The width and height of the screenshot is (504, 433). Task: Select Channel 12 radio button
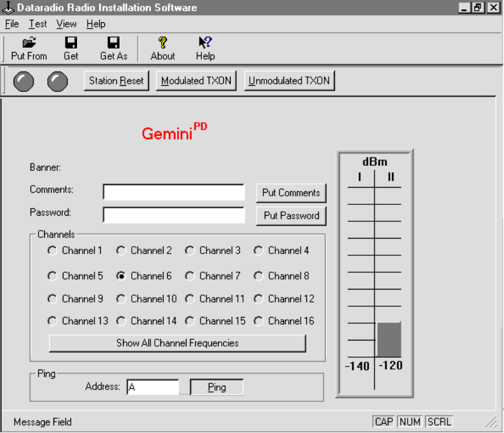(x=259, y=299)
